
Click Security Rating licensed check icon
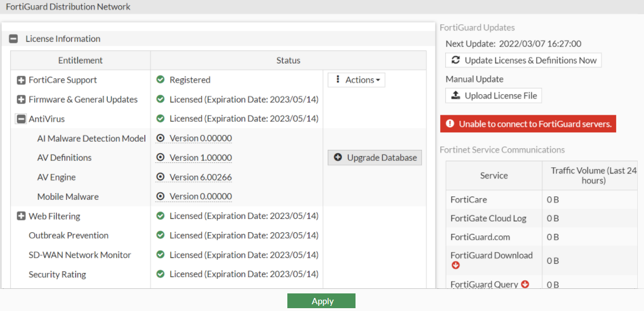click(160, 274)
